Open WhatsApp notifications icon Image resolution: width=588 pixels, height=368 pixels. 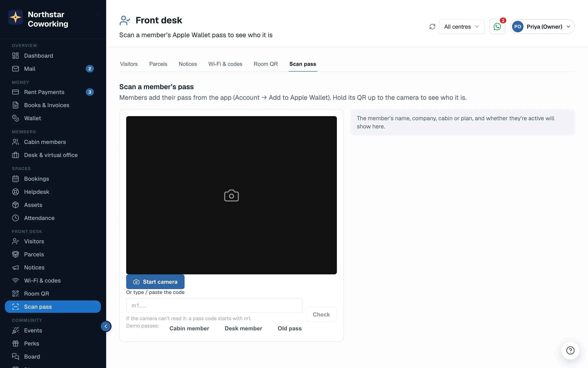tap(497, 27)
